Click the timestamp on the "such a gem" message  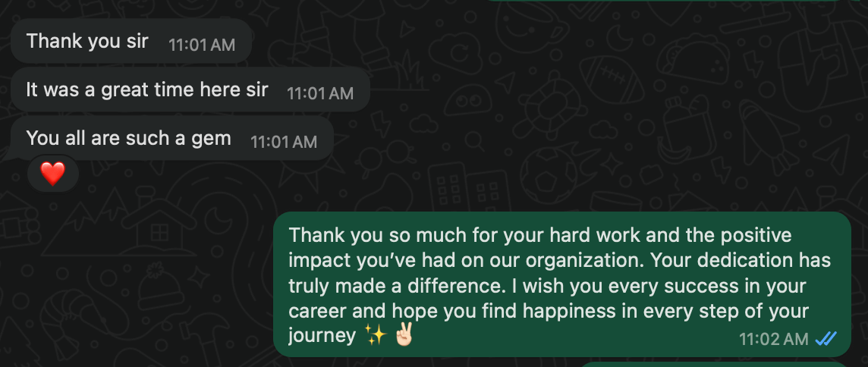tap(284, 141)
